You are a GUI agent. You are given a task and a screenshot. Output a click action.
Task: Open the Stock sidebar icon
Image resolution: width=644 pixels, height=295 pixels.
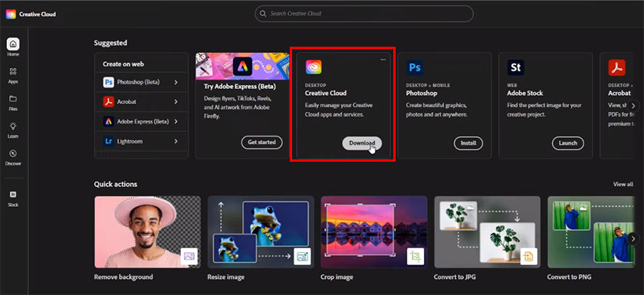13,194
